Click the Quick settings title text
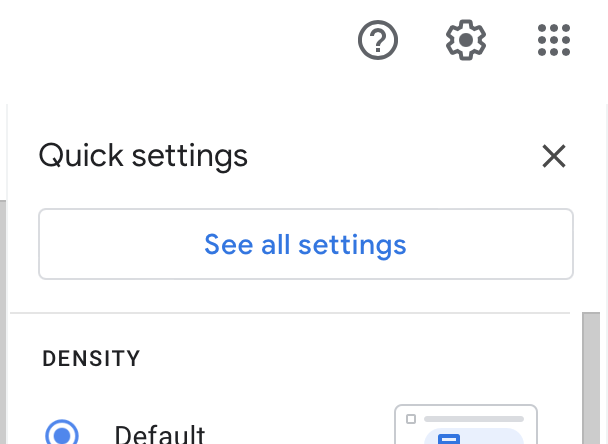This screenshot has width=608, height=444. [143, 156]
